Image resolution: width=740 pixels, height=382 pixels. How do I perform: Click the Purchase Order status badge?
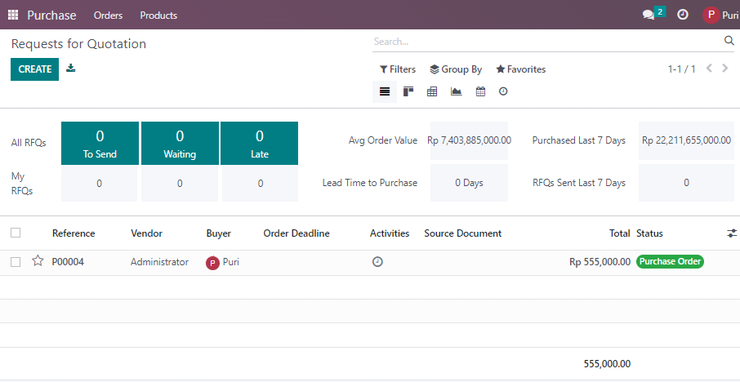(x=670, y=262)
